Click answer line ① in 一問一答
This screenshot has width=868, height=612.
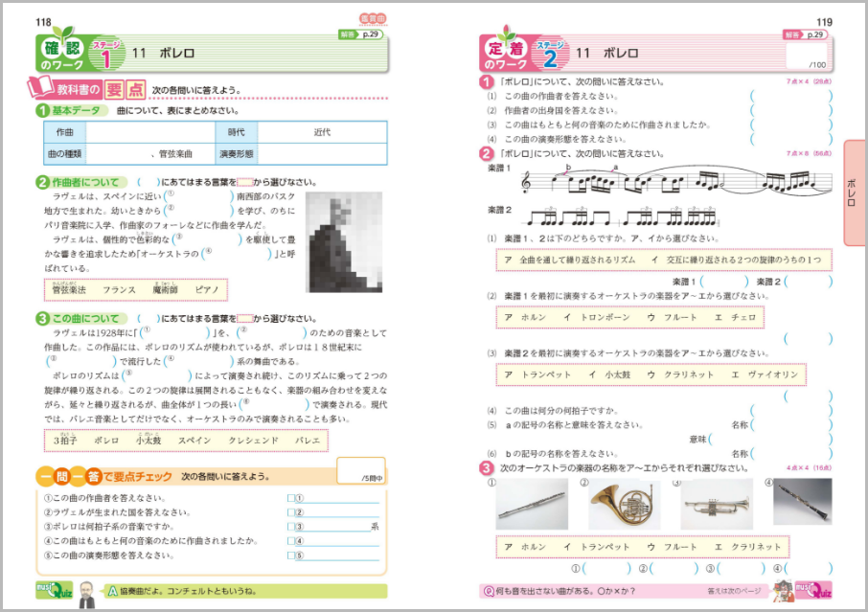click(x=337, y=498)
